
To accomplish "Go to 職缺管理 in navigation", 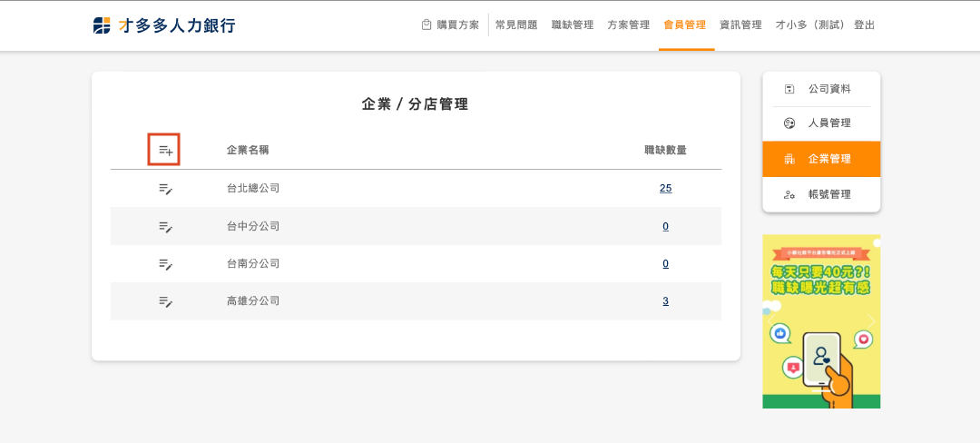I will pyautogui.click(x=573, y=25).
